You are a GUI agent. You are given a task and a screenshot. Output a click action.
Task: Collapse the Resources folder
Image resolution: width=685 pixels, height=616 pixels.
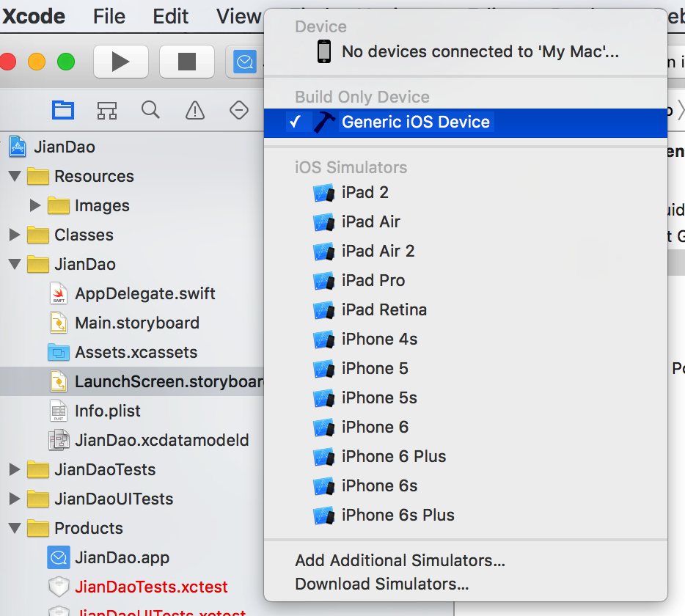tap(14, 177)
